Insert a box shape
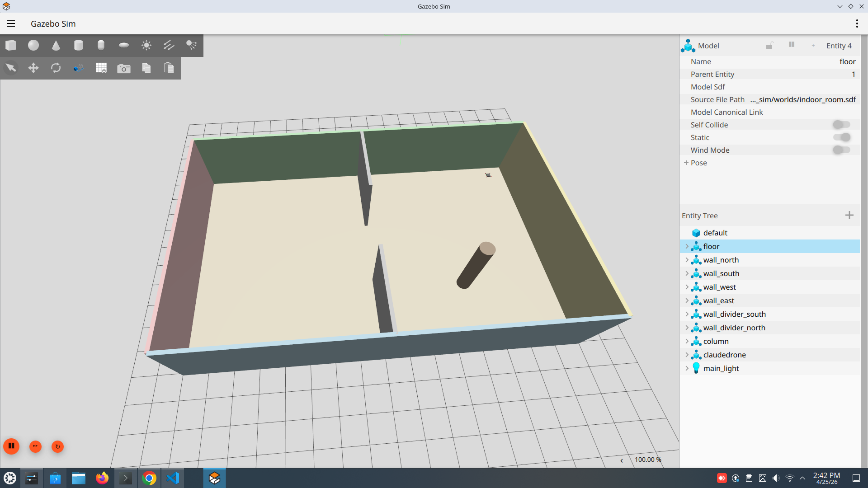The width and height of the screenshot is (868, 488). [11, 45]
